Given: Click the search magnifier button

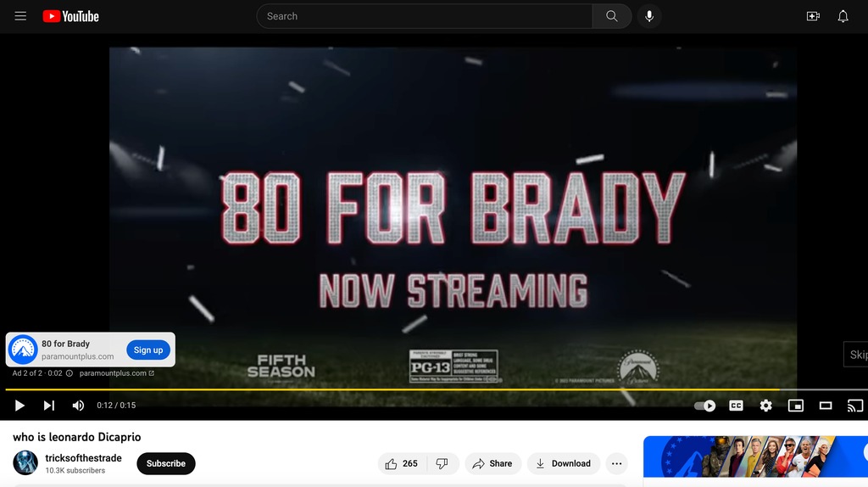Looking at the screenshot, I should click(611, 16).
